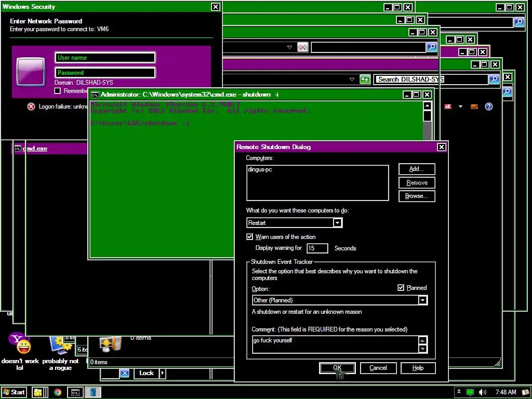Viewport: 532px width, 399px height.
Task: Click the Help button in shutdown dialog
Action: coord(418,368)
